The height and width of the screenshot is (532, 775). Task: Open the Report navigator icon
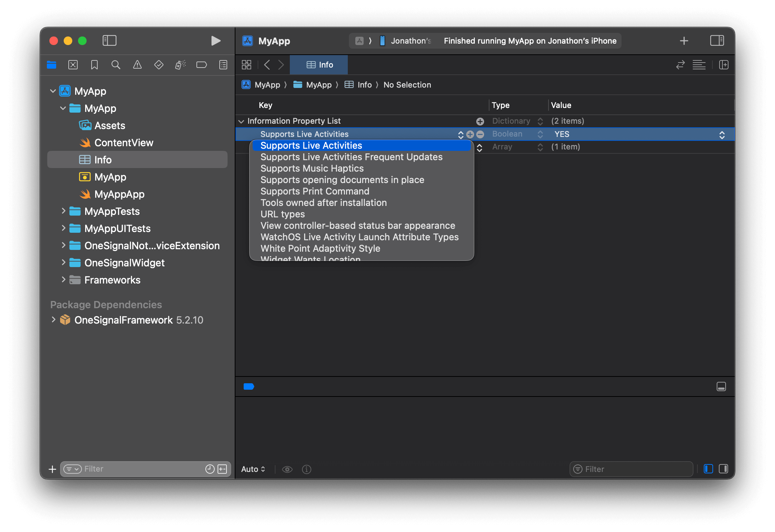(x=223, y=65)
